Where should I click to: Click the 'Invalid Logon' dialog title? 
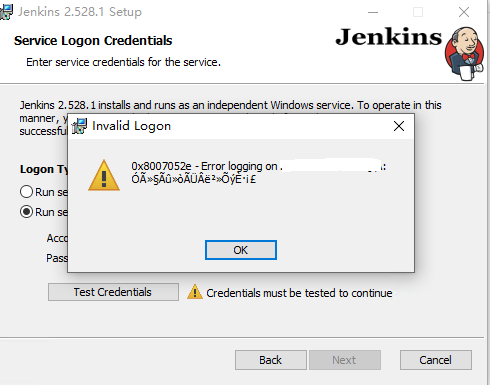(x=131, y=126)
